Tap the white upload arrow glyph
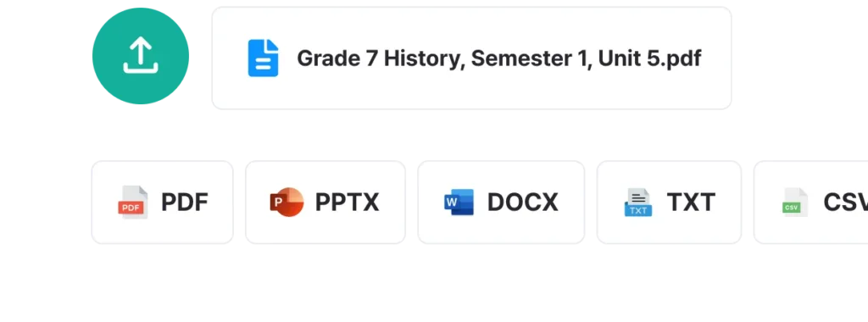Screen dimensions: 868x322 tap(141, 55)
